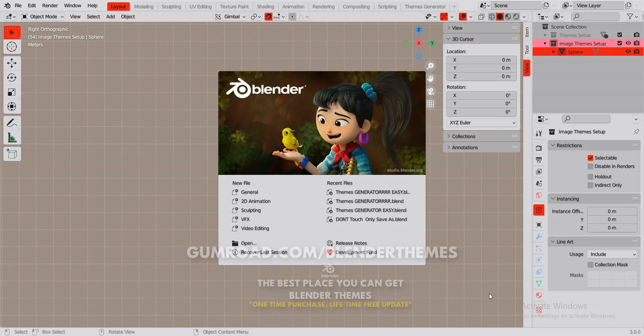Screen dimensions: 644x336
Task: Open the Output properties printer icon
Action: point(539,160)
